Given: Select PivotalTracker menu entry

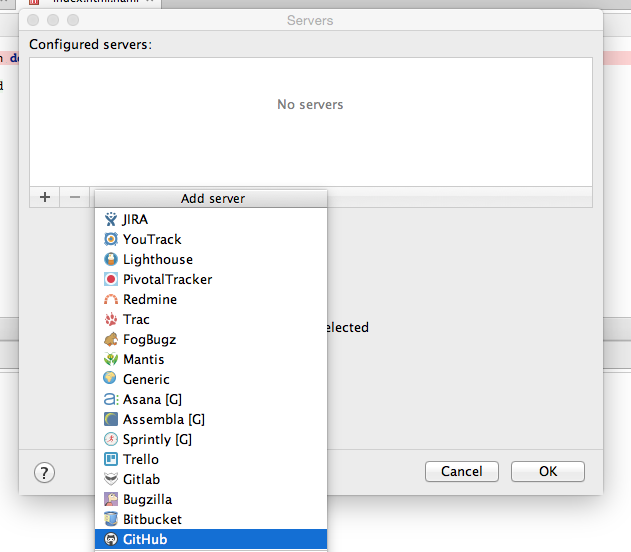Looking at the screenshot, I should click(x=211, y=279).
